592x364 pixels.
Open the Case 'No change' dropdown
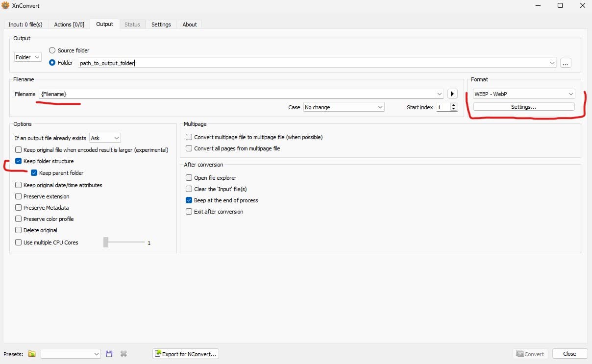point(344,107)
